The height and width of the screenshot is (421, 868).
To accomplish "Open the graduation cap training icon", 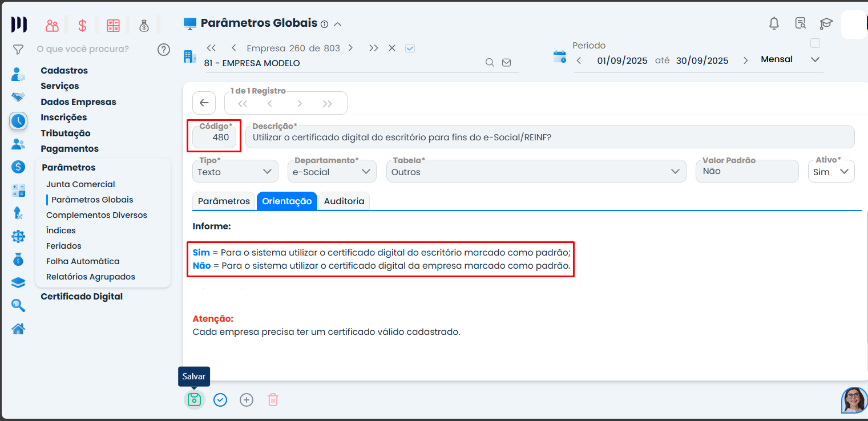I will click(x=826, y=23).
